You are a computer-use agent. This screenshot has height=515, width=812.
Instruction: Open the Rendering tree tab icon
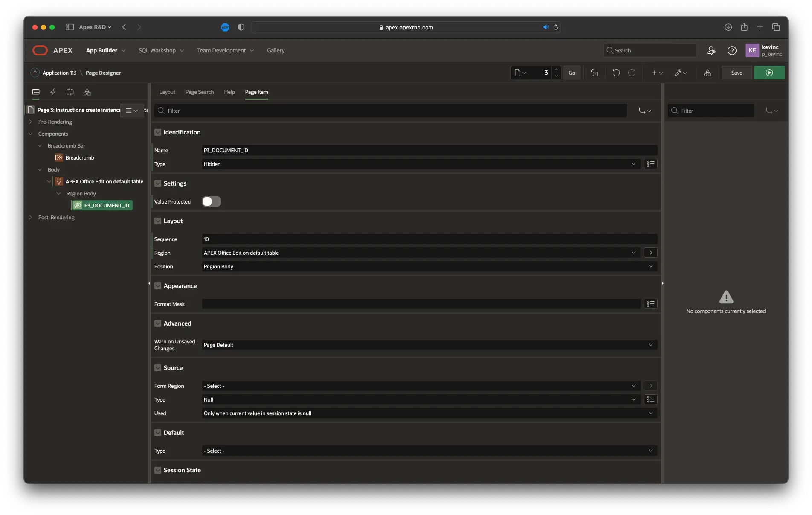tap(36, 92)
